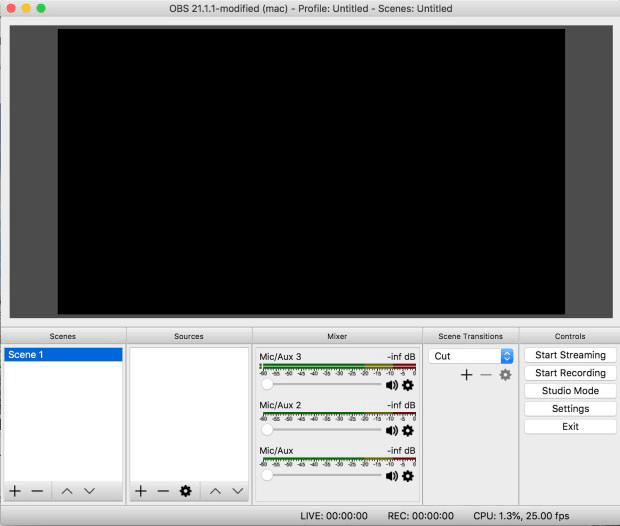Open source properties gear icon
This screenshot has width=620, height=526.
pyautogui.click(x=185, y=491)
